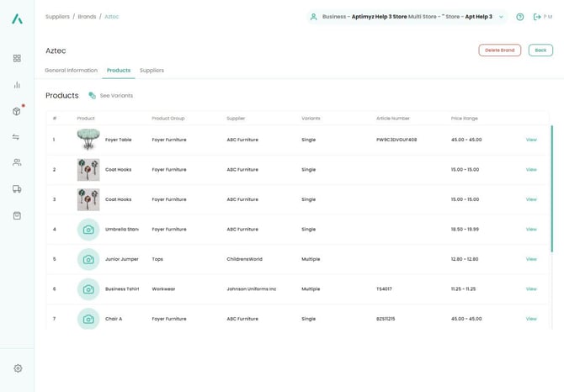This screenshot has height=392, width=564.
Task: Open the delivery truck icon in sidebar
Action: pyautogui.click(x=17, y=189)
